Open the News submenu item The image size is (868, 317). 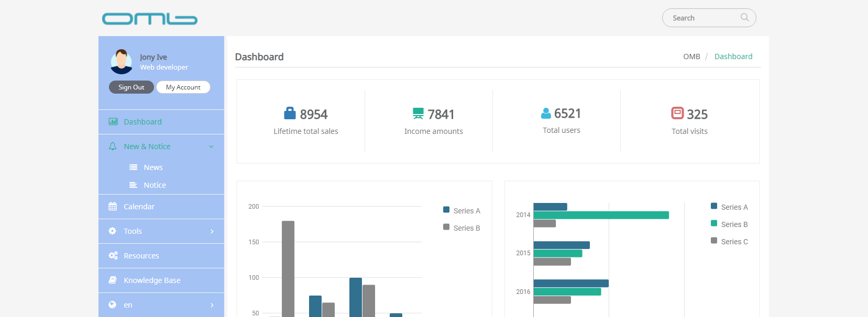point(153,167)
